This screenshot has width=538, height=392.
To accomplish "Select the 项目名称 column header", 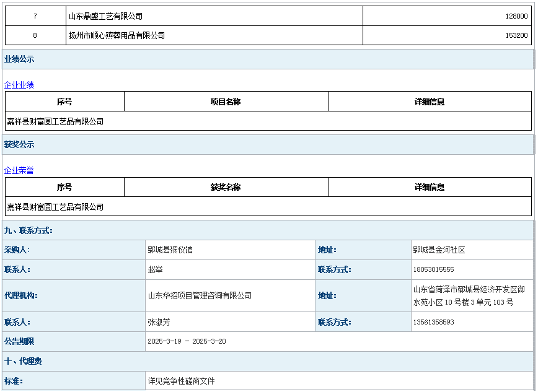I will pos(226,102).
